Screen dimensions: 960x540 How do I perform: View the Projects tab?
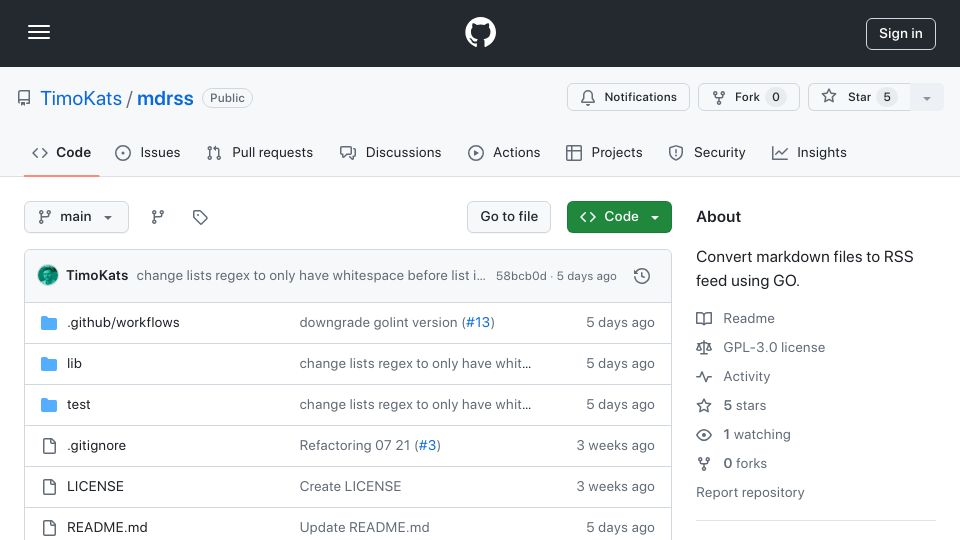coord(604,152)
